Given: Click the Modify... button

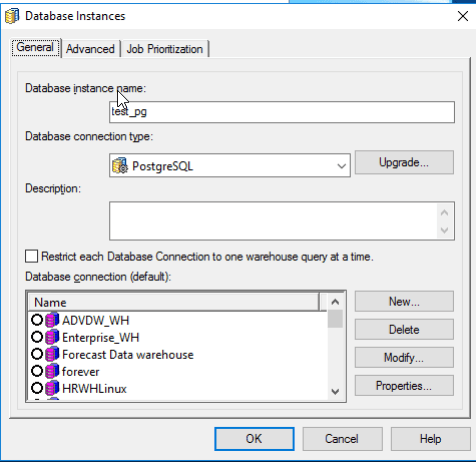Looking at the screenshot, I should [404, 358].
